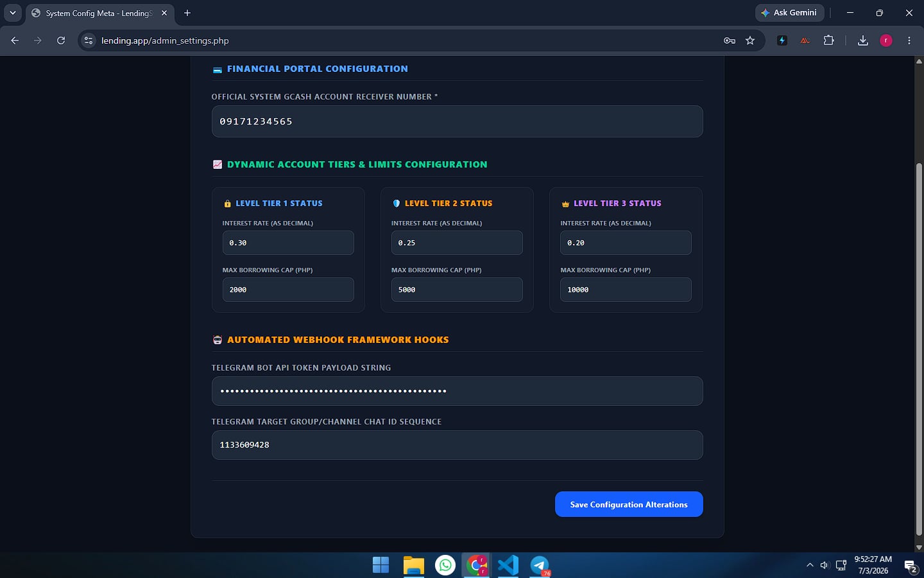Click the 'Level Tier 2 Status' heading

click(x=449, y=204)
